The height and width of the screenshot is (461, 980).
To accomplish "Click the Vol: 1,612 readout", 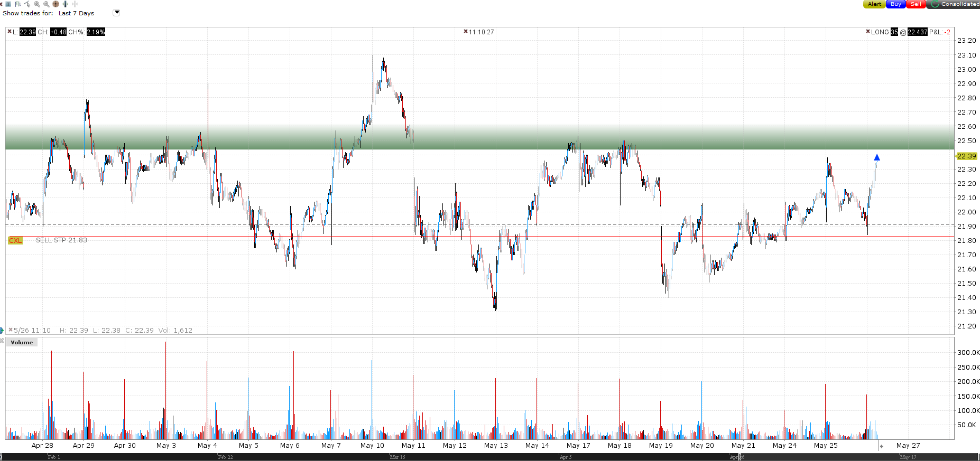I will [x=175, y=330].
